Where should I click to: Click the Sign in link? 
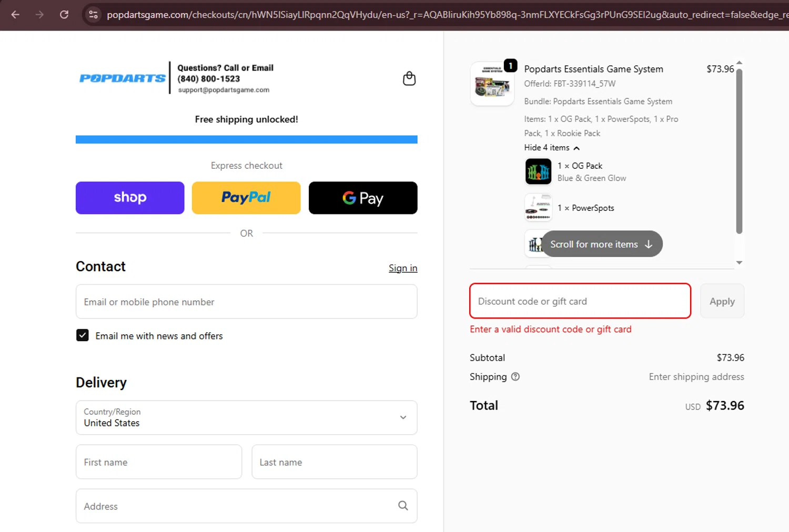click(x=403, y=268)
